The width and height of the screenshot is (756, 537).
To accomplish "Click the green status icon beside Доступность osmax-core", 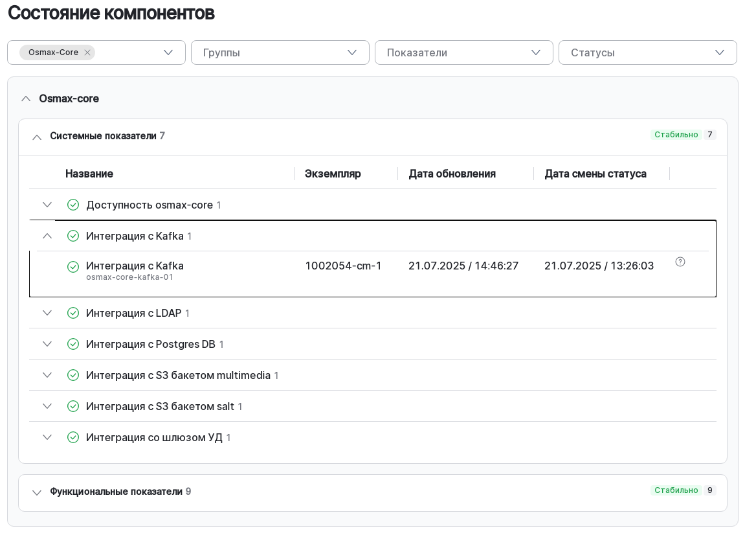I will coord(73,205).
